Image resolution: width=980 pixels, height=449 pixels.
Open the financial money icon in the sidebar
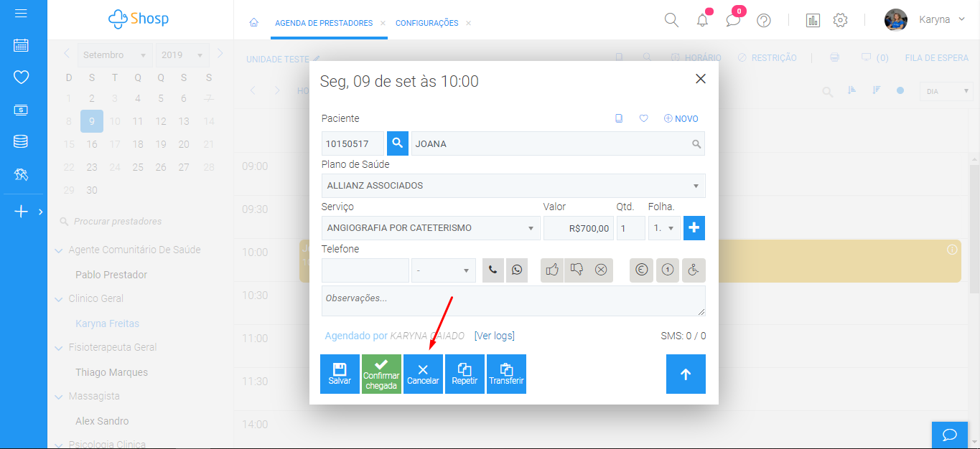(21, 110)
